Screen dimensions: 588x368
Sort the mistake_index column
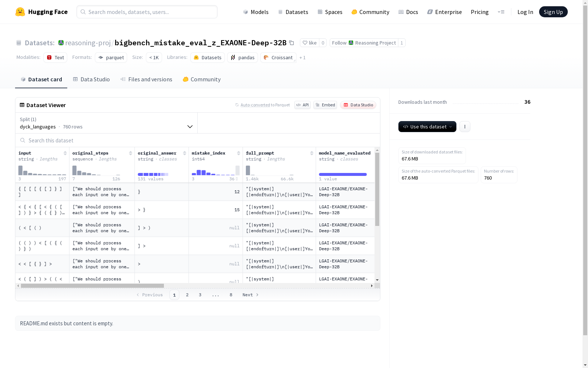coord(239,153)
